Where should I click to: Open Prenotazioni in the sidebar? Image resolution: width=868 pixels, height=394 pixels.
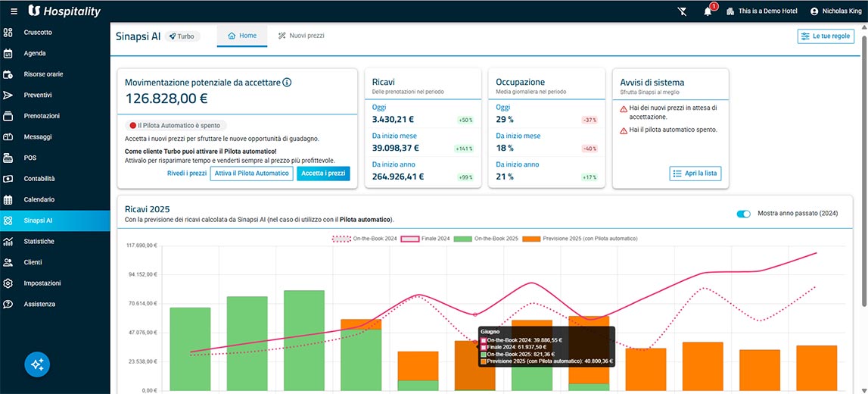coord(54,116)
